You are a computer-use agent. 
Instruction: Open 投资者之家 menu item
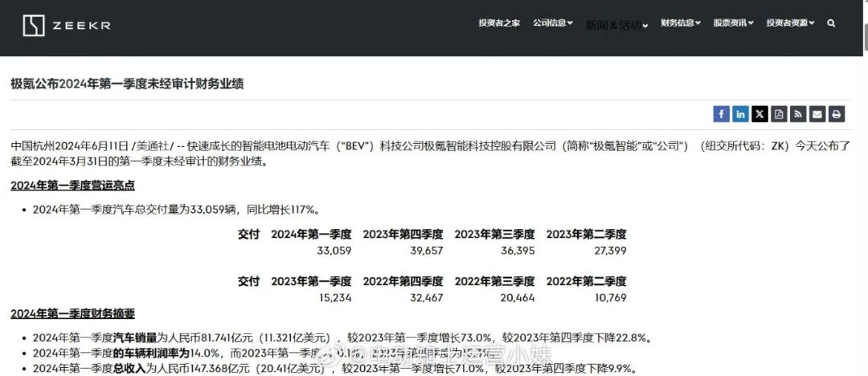(x=499, y=23)
